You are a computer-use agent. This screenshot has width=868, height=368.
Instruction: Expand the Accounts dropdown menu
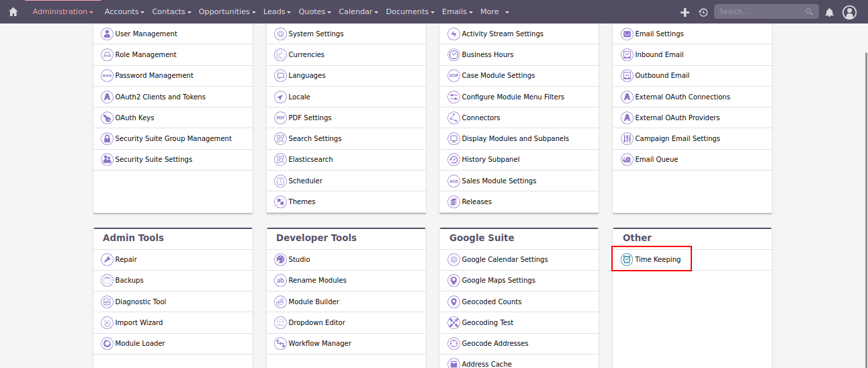pyautogui.click(x=125, y=11)
